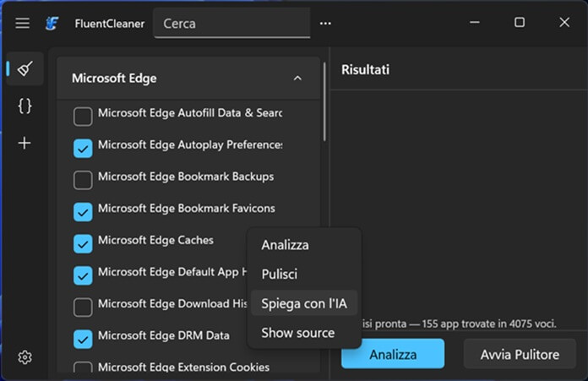This screenshot has width=588, height=381.
Task: Close the FluentCleaner window
Action: point(564,23)
